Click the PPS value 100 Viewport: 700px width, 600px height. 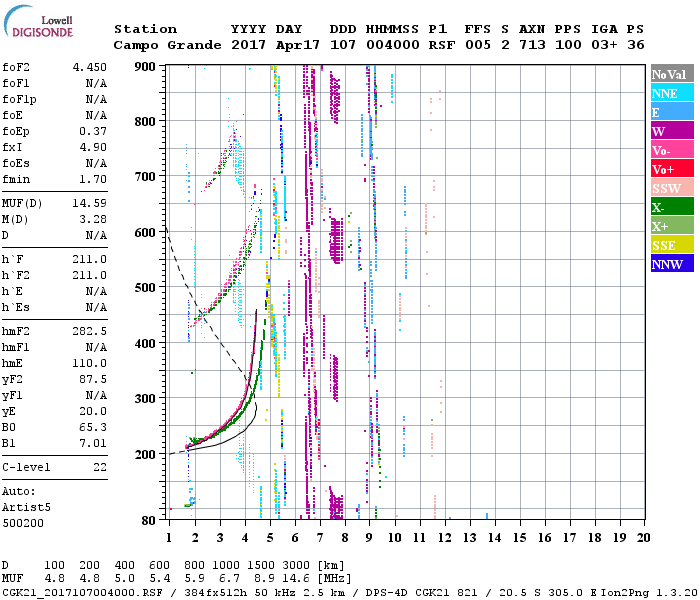pyautogui.click(x=568, y=45)
